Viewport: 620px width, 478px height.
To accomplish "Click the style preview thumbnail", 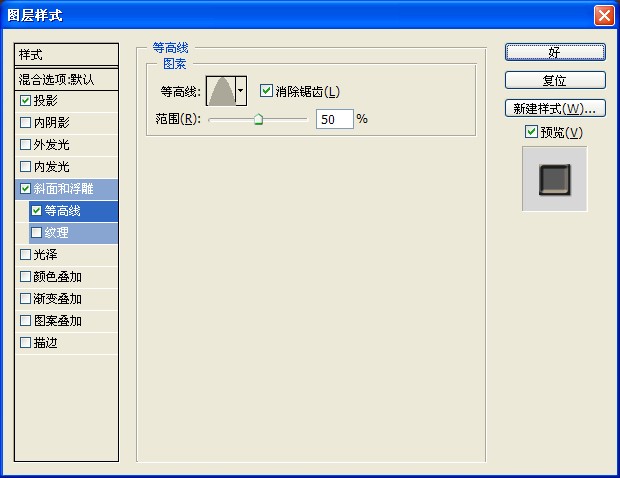I will [554, 179].
